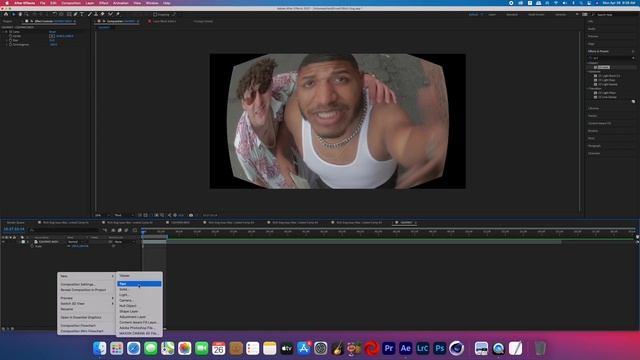Click the Center point crosshair icon

pyautogui.click(x=52, y=36)
